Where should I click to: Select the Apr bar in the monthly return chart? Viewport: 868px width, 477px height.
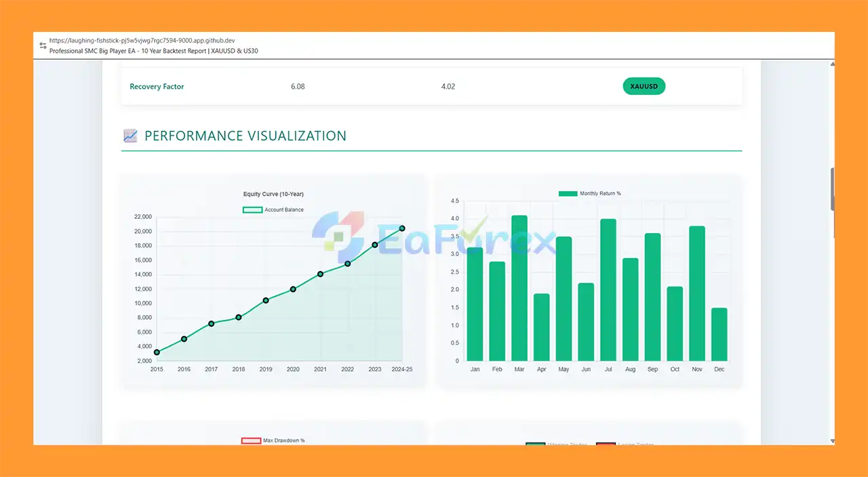tap(542, 327)
